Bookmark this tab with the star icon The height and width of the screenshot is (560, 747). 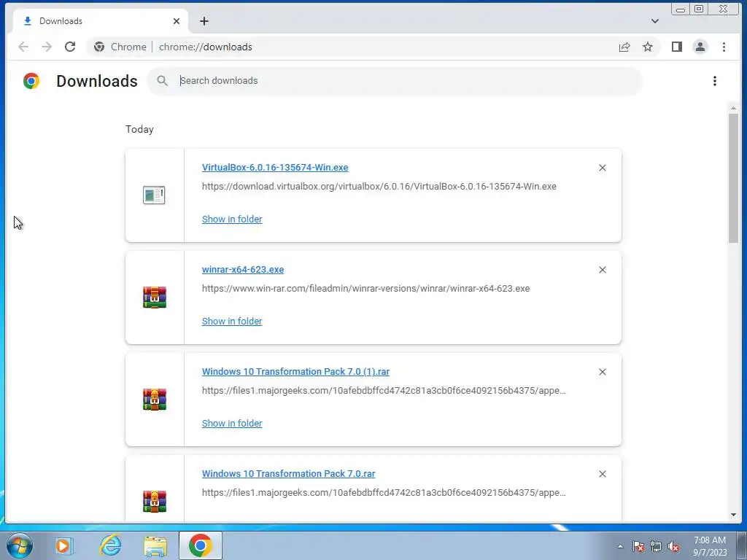click(x=648, y=47)
